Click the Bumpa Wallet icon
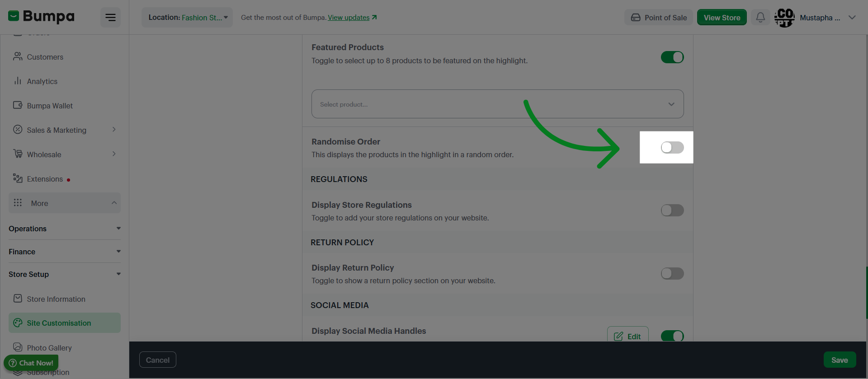The height and width of the screenshot is (379, 868). coord(18,105)
